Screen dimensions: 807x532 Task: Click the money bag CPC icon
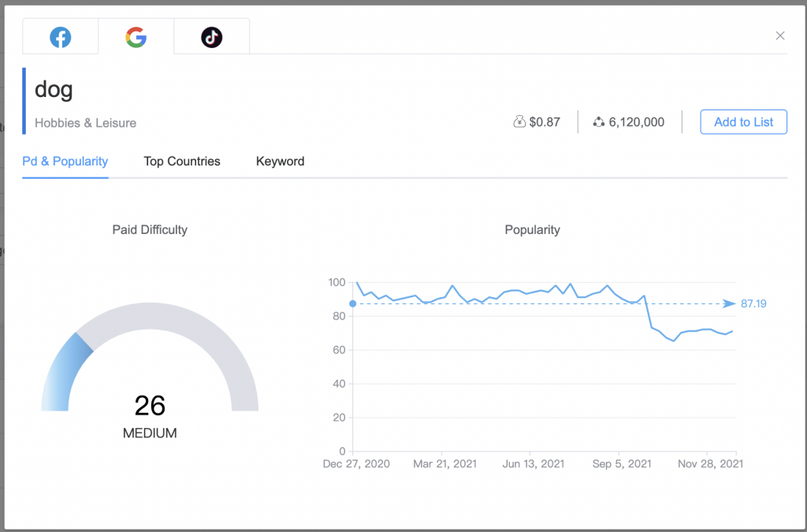(x=520, y=121)
